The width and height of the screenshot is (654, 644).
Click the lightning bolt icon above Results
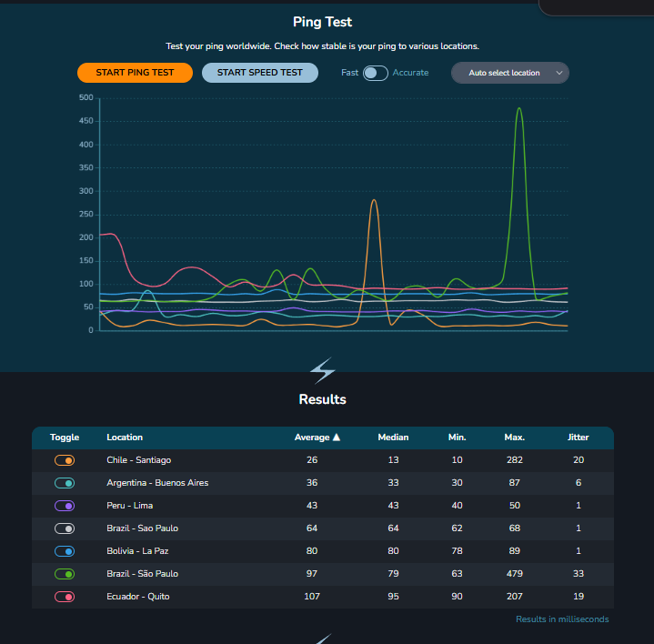pos(323,371)
